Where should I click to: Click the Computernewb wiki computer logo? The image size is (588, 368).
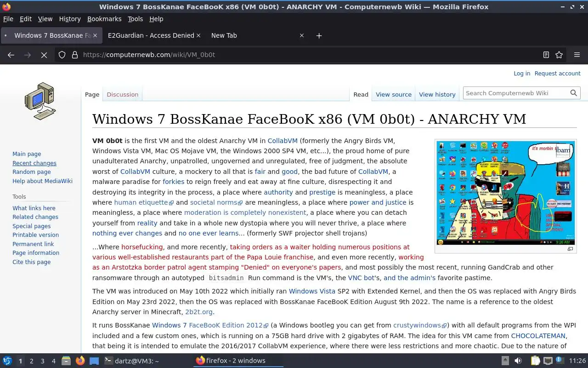tap(40, 101)
